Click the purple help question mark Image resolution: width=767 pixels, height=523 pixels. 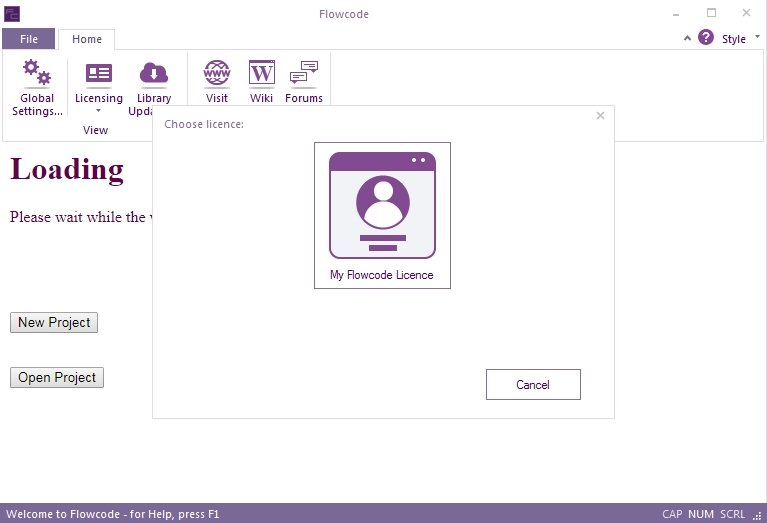tap(706, 37)
